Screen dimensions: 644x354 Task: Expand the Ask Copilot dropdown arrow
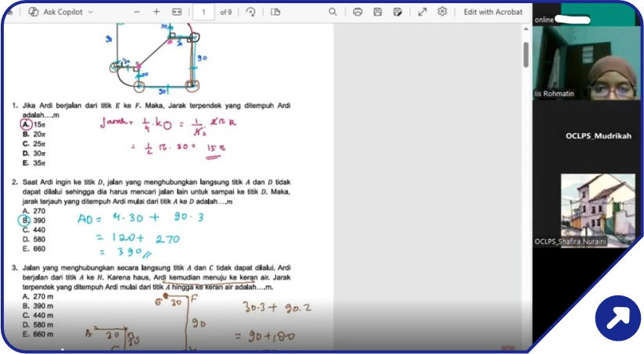click(x=91, y=13)
